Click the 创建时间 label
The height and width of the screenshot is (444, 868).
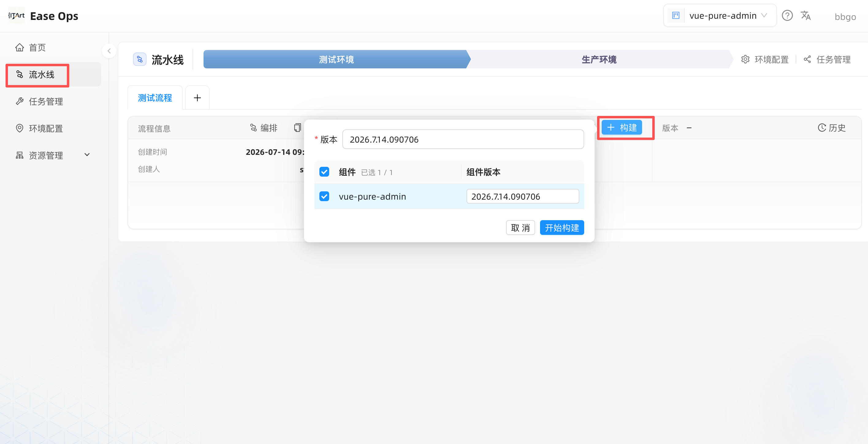153,152
